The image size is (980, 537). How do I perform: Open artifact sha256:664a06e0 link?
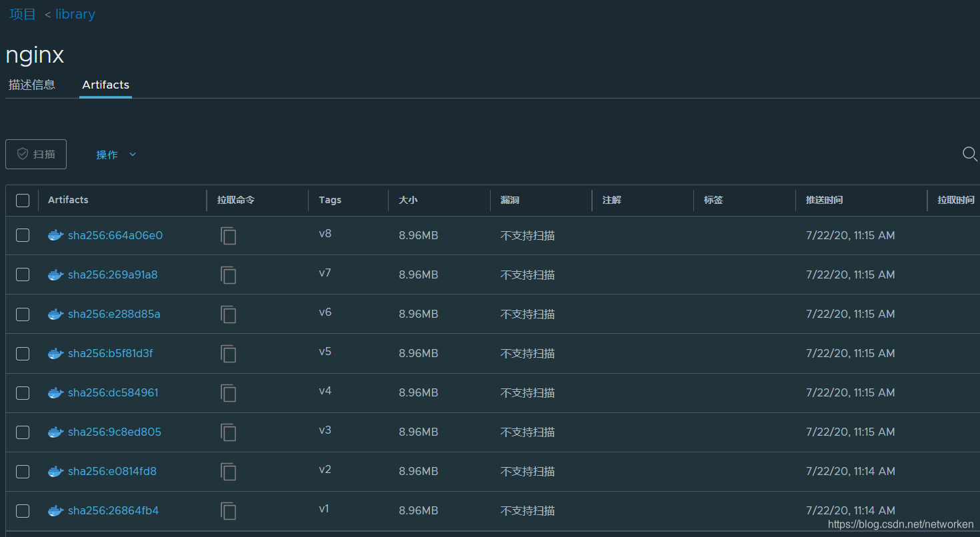115,235
